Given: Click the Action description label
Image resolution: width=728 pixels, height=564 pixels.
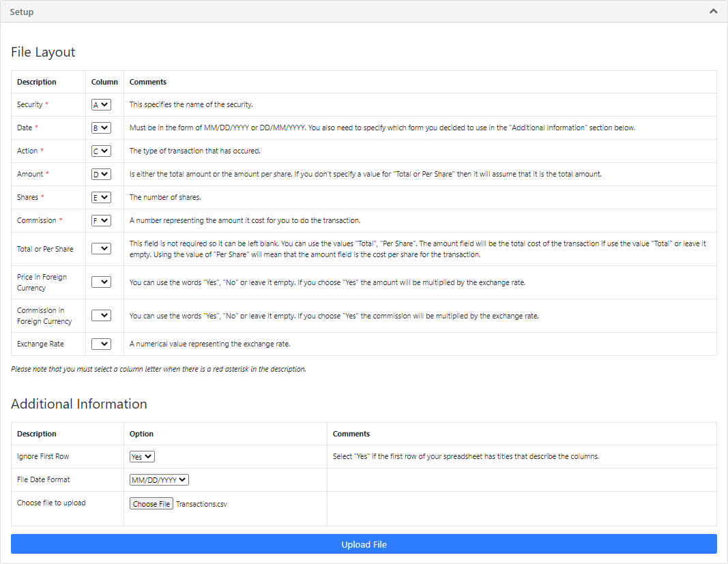Looking at the screenshot, I should click(x=27, y=151).
